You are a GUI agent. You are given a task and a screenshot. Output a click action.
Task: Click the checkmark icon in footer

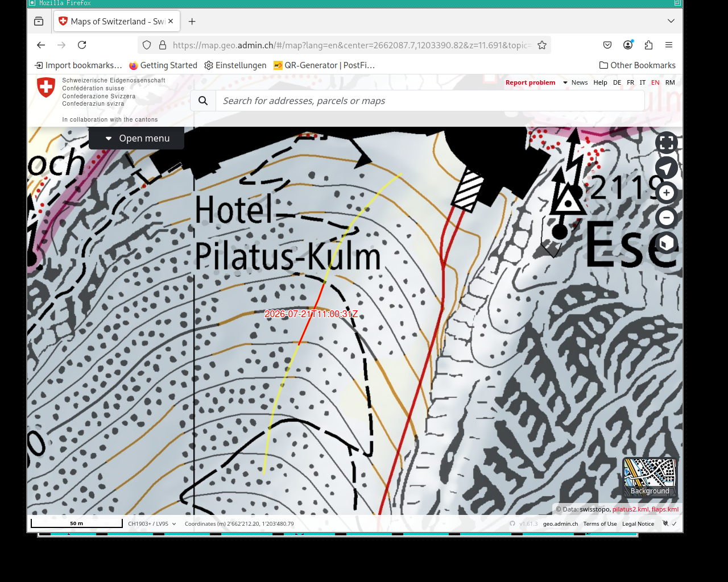click(674, 524)
